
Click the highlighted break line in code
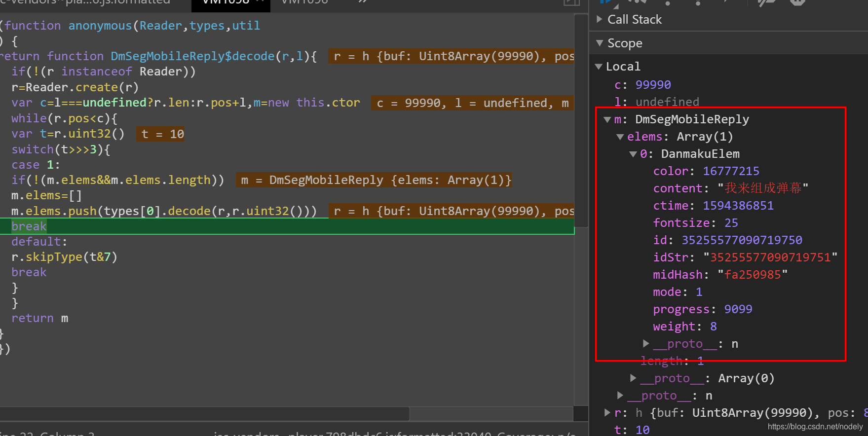tap(287, 226)
